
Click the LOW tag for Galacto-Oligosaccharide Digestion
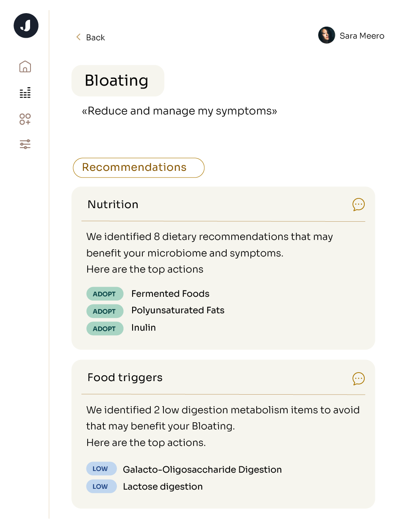click(101, 469)
